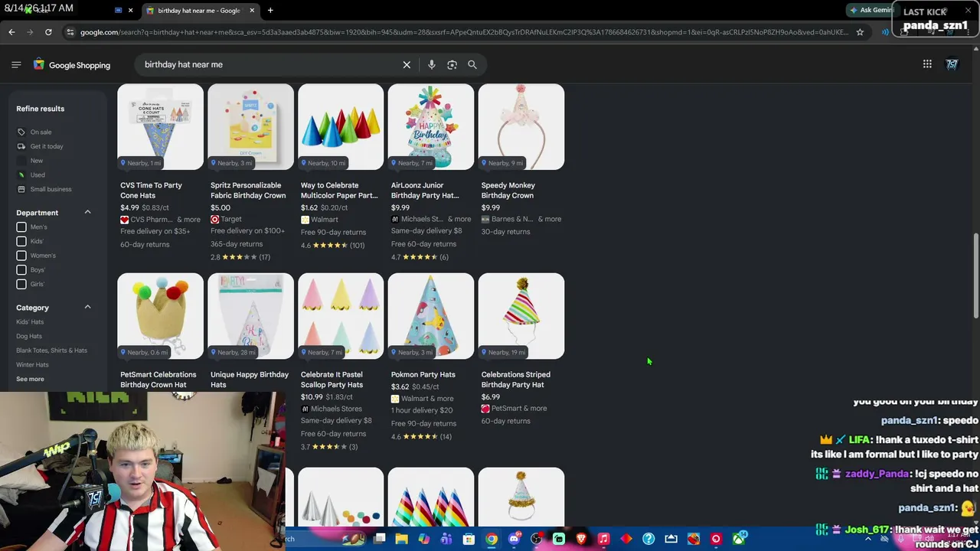This screenshot has width=980, height=551.
Task: Open Way to Celebrate Multicolor Paper Party image
Action: pyautogui.click(x=341, y=127)
